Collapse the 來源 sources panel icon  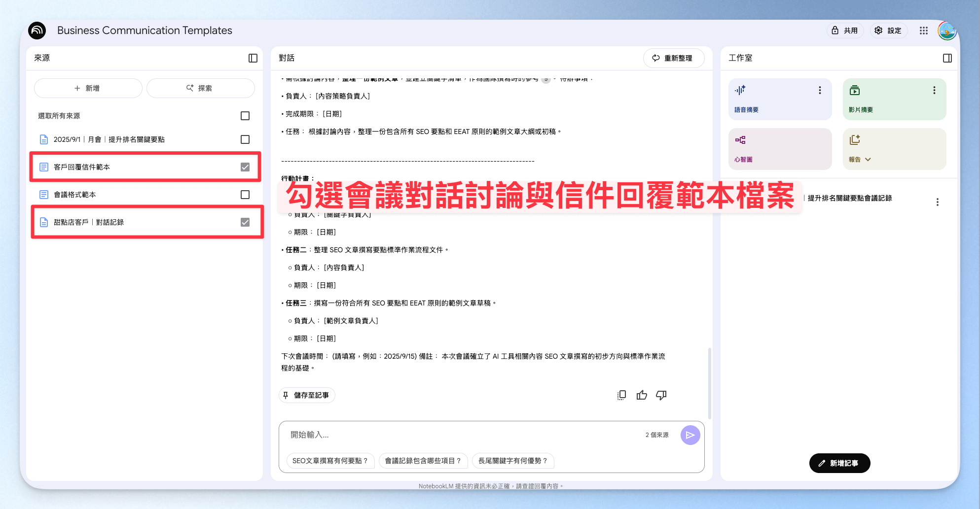click(x=253, y=58)
